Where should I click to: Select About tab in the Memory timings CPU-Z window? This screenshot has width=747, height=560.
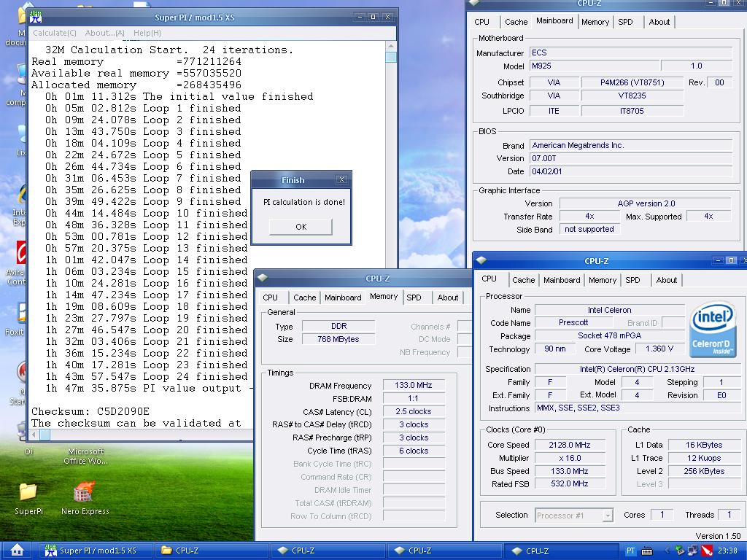447,297
